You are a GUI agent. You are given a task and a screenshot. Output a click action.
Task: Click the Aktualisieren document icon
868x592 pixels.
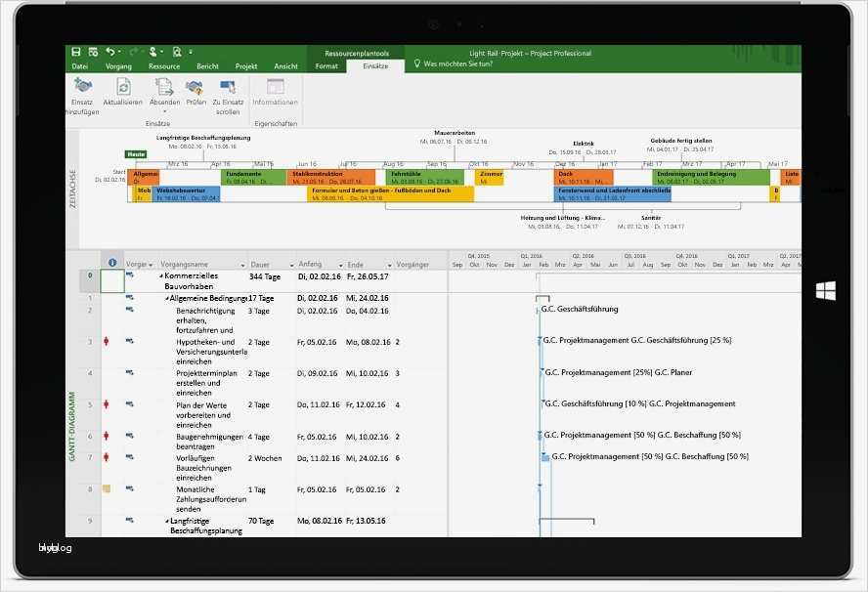[x=123, y=86]
